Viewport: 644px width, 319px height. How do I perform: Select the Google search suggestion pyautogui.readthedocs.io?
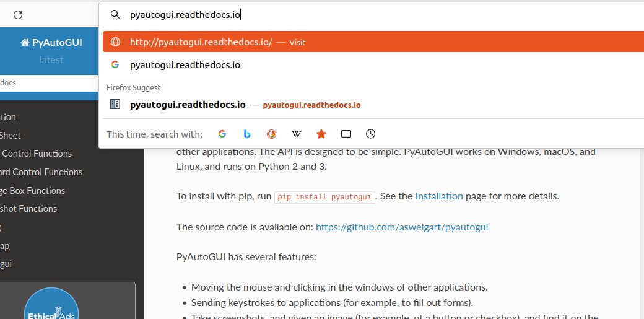373,65
